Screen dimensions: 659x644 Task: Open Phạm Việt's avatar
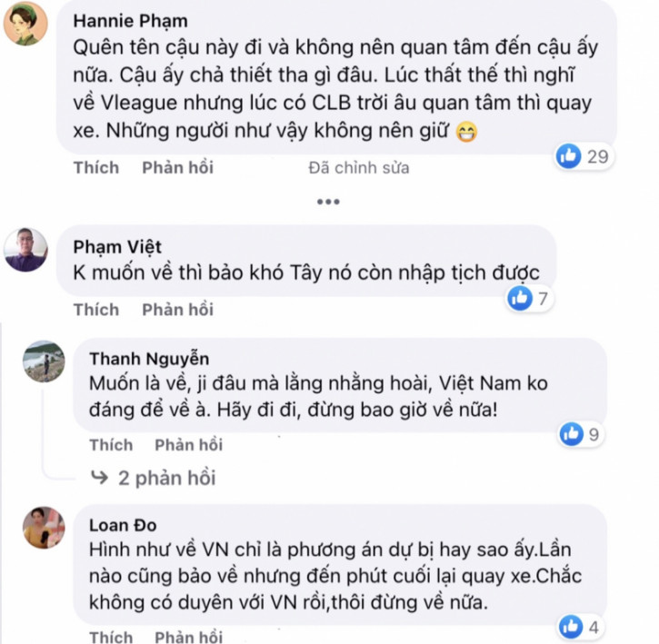pyautogui.click(x=25, y=250)
